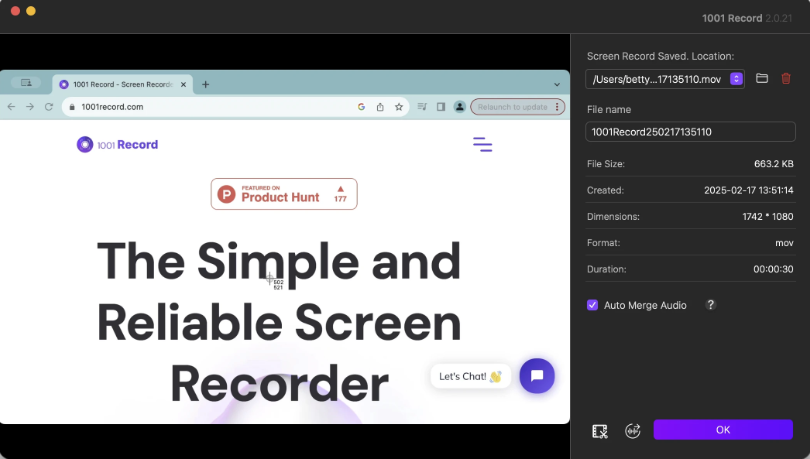Viewport: 810px width, 459px height.
Task: Click the recording preview headline text
Action: click(279, 322)
